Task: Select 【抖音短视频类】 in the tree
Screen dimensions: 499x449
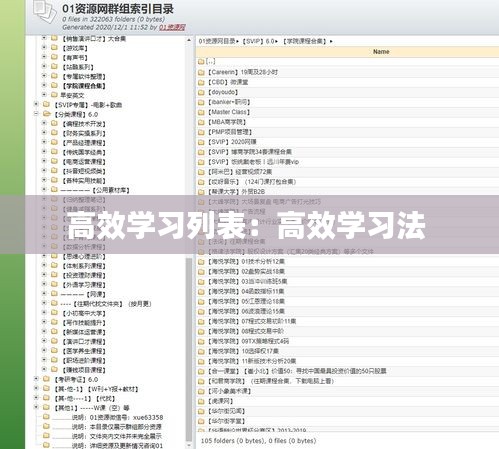Action: pyautogui.click(x=84, y=171)
